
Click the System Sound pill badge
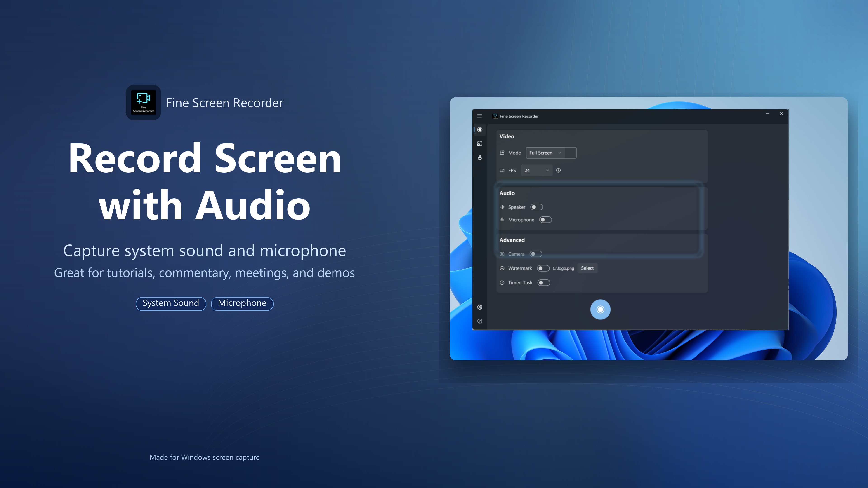[x=171, y=303]
